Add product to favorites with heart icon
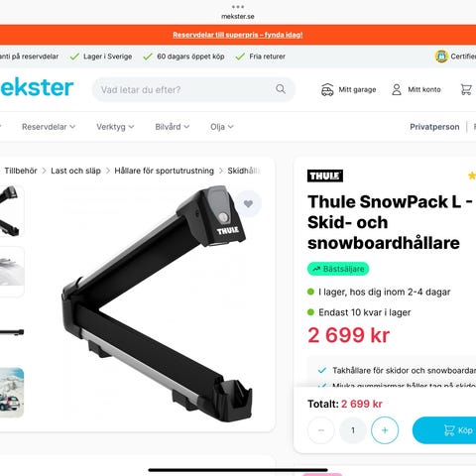The width and height of the screenshot is (476, 476). click(x=248, y=203)
